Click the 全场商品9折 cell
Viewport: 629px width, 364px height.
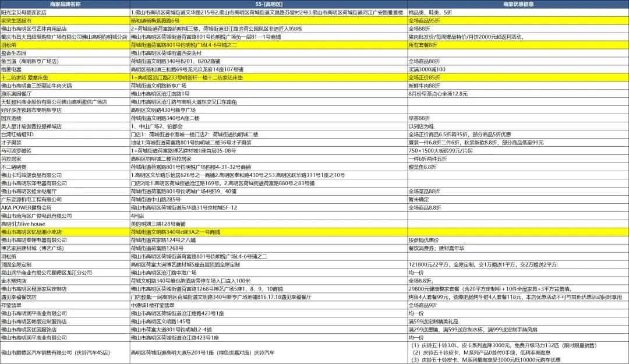pos(518,305)
